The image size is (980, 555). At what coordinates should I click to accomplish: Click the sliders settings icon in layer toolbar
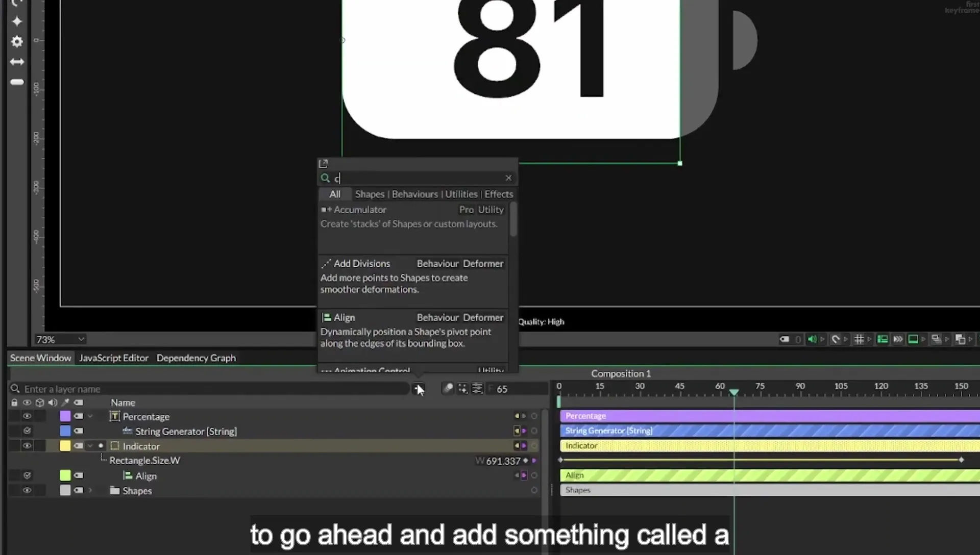pyautogui.click(x=477, y=389)
